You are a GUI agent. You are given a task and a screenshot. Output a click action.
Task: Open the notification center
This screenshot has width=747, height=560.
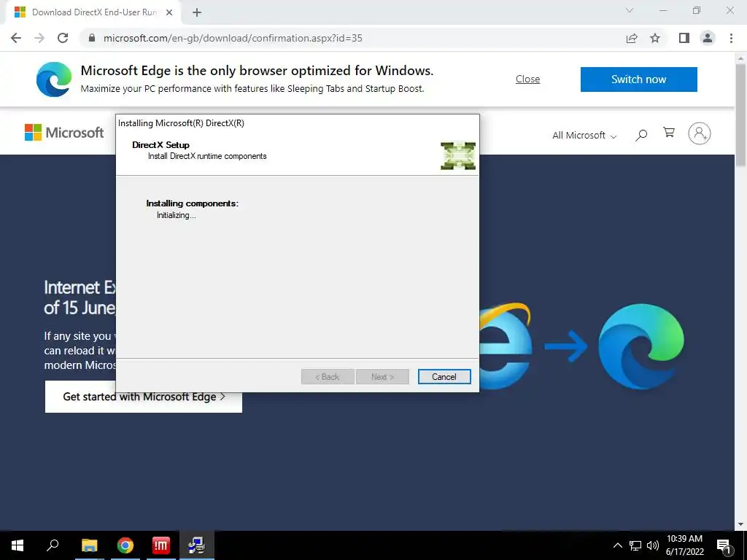tap(724, 545)
